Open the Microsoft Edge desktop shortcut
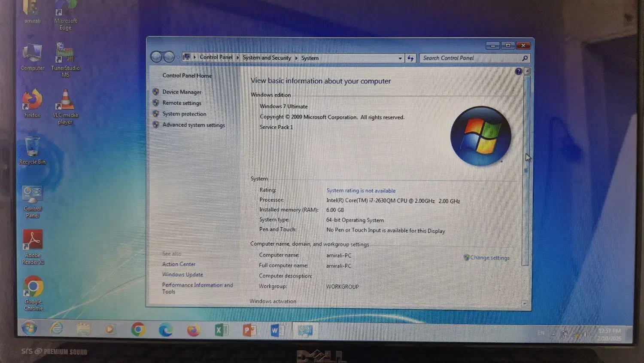 (x=65, y=15)
